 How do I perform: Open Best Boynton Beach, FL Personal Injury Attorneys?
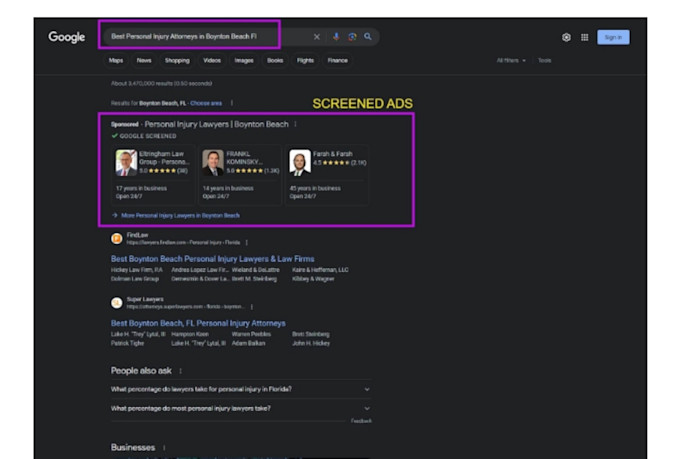[x=198, y=323]
